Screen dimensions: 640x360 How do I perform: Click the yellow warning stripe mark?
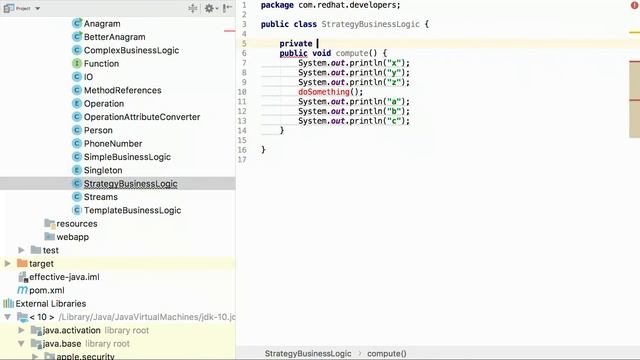tap(634, 32)
